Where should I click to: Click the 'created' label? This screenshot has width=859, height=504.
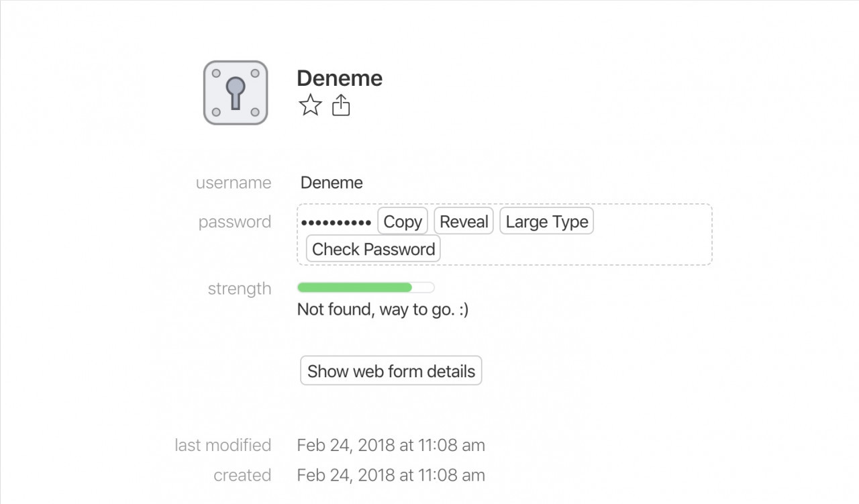point(242,475)
